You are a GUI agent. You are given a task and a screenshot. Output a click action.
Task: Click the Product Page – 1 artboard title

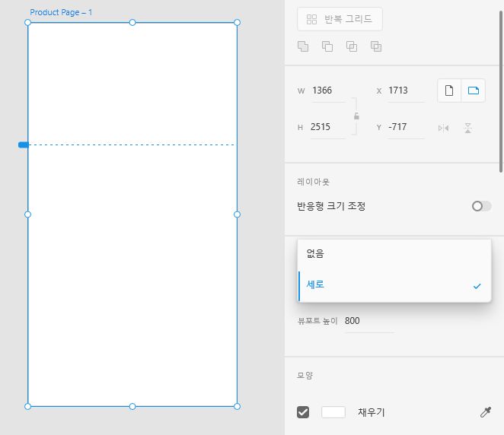(x=61, y=12)
